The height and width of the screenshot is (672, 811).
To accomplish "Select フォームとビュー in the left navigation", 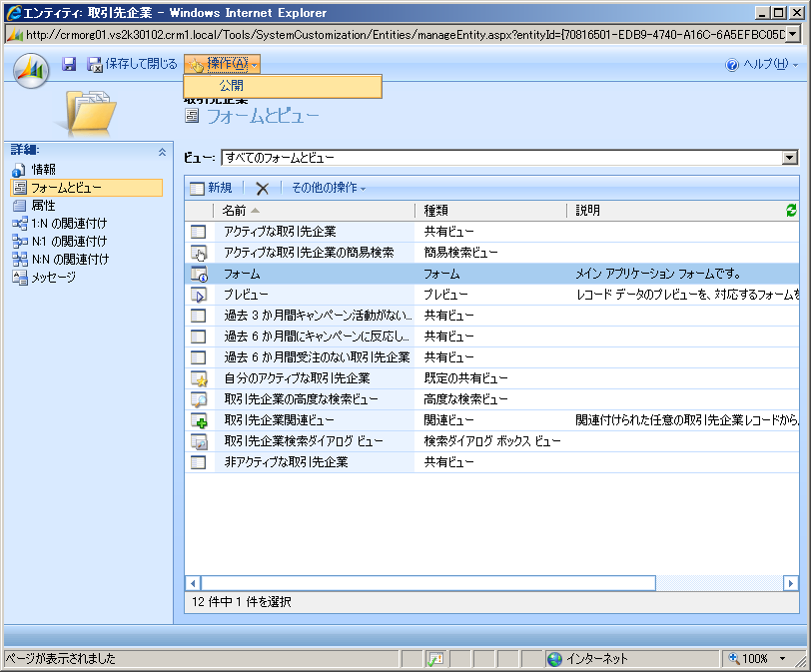I will point(87,188).
